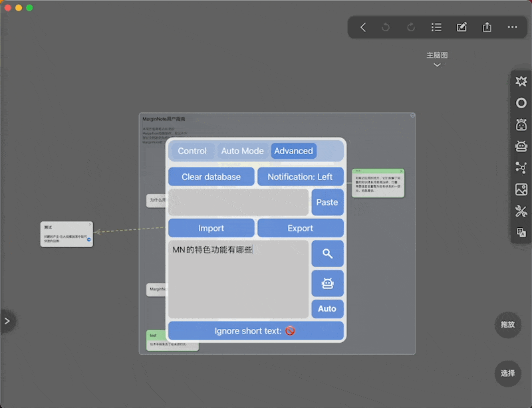532x408 pixels.
Task: Click the MarginNote用户指南 card title
Action: (164, 119)
